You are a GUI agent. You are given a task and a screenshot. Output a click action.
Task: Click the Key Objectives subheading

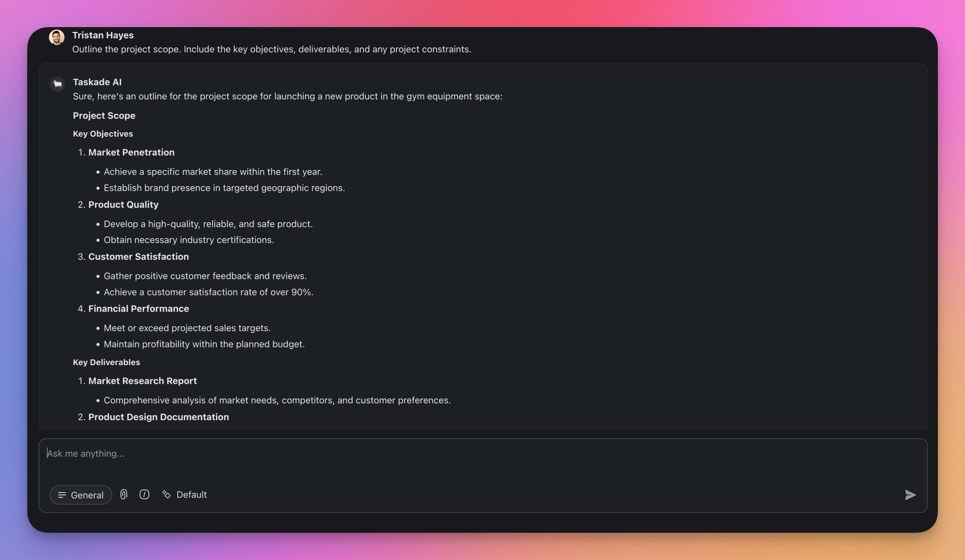(103, 134)
